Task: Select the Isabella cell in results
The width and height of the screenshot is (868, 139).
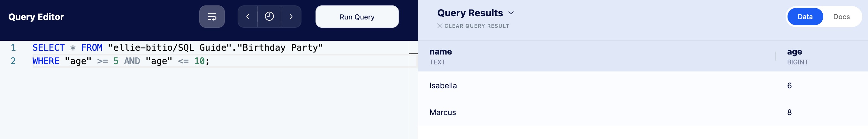Action: tap(443, 85)
